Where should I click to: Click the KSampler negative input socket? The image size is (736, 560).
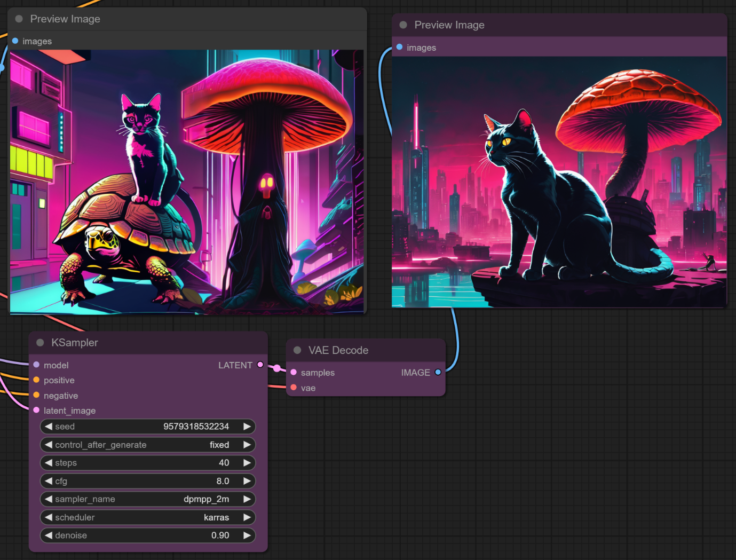tap(36, 395)
